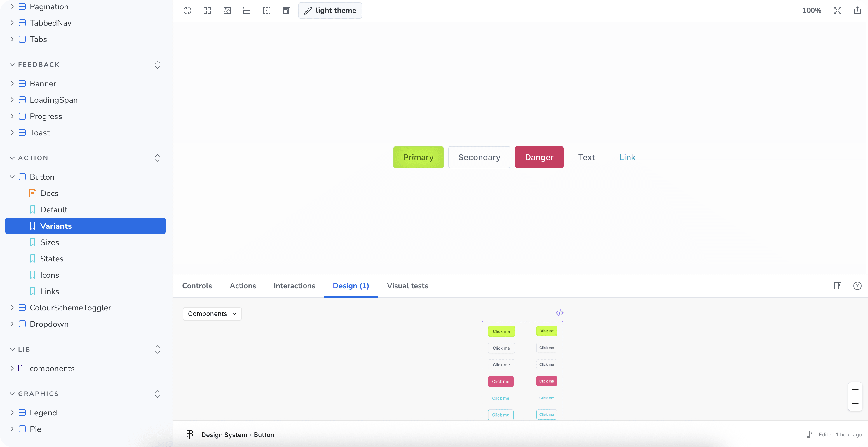The height and width of the screenshot is (447, 868).
Task: Click the Figma logo icon
Action: (x=190, y=434)
